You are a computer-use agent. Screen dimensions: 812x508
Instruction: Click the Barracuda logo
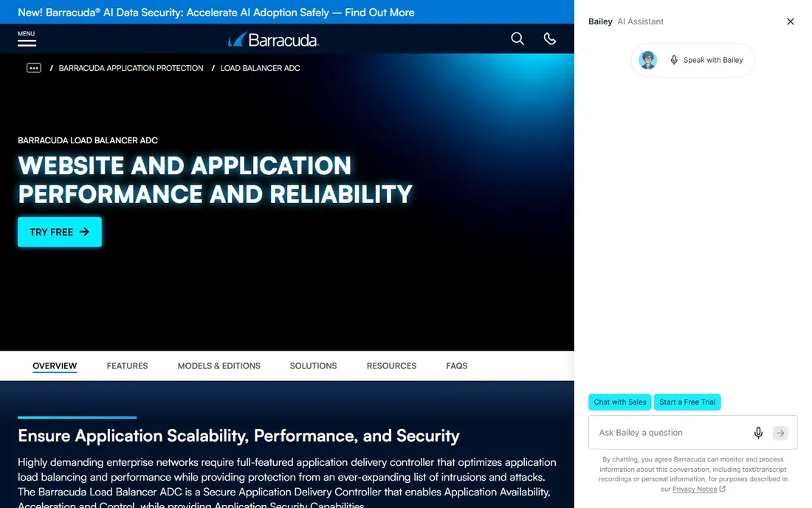point(273,39)
